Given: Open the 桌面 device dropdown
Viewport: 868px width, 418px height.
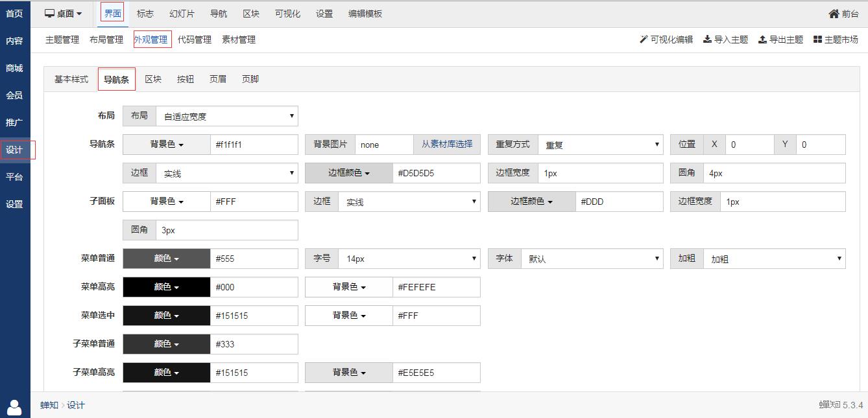Looking at the screenshot, I should (x=64, y=14).
